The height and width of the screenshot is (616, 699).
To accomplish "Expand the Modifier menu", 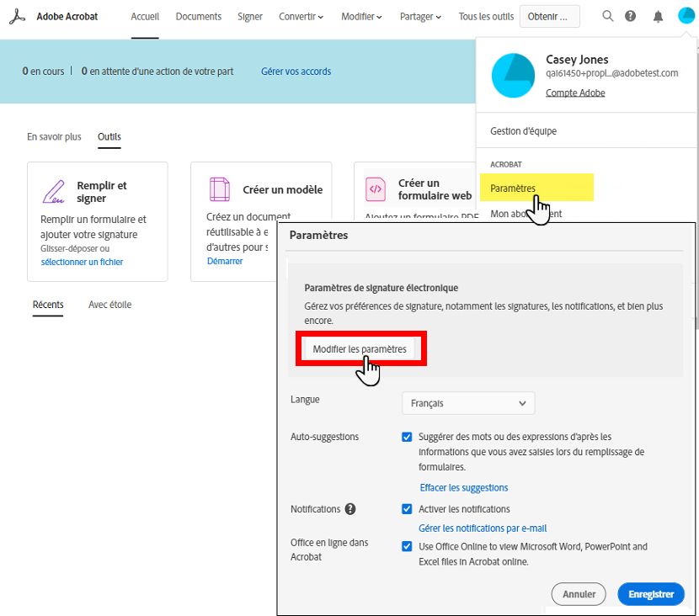I will click(x=361, y=17).
